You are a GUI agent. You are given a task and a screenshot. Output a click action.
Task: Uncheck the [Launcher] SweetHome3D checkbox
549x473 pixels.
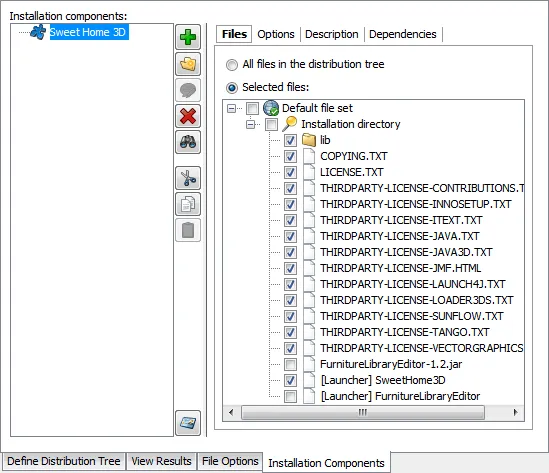(290, 381)
